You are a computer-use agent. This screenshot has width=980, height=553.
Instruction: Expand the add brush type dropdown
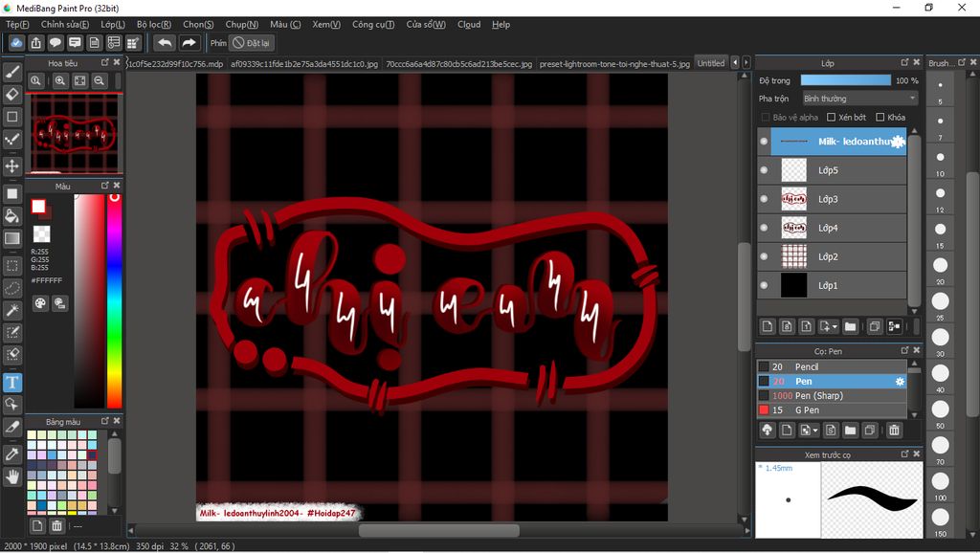point(815,430)
